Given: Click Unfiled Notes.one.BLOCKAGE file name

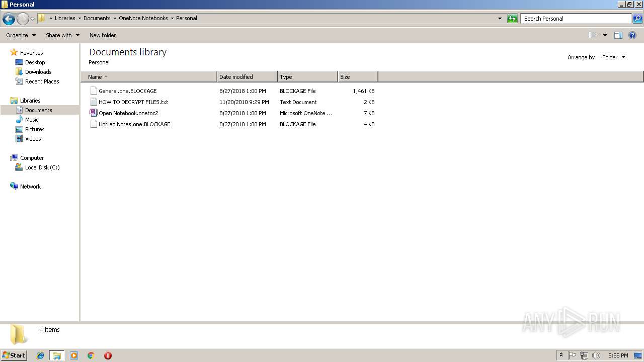Looking at the screenshot, I should point(134,124).
